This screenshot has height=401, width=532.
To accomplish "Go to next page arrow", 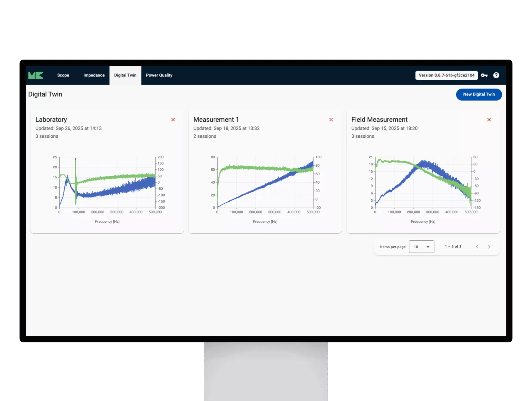I will [x=489, y=247].
